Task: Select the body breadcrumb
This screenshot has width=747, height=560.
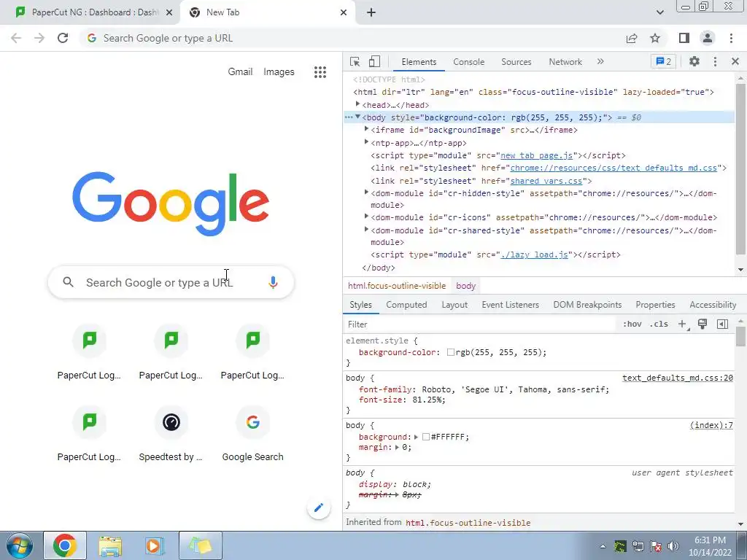Action: click(465, 286)
